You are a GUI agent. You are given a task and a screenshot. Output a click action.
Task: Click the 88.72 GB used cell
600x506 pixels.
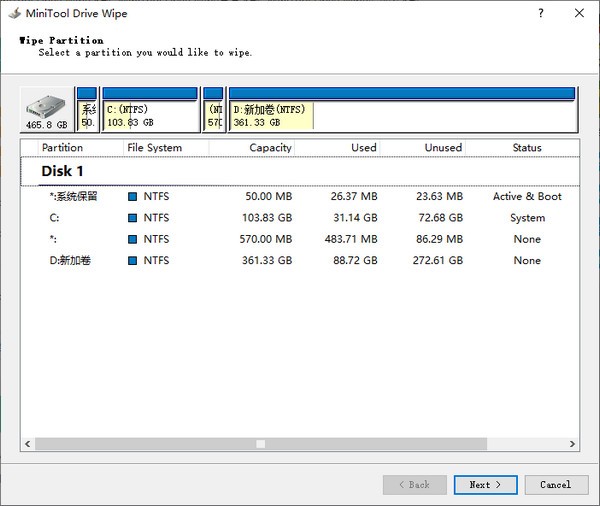(x=355, y=261)
